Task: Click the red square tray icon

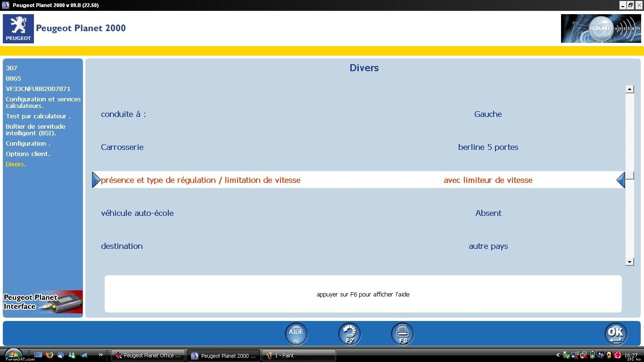Action: coord(618,355)
